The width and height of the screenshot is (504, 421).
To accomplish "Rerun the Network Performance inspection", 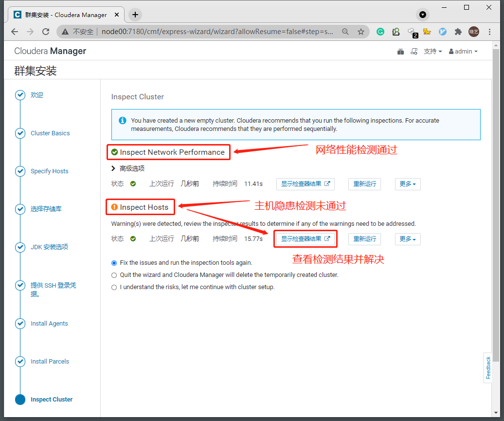I will [364, 184].
